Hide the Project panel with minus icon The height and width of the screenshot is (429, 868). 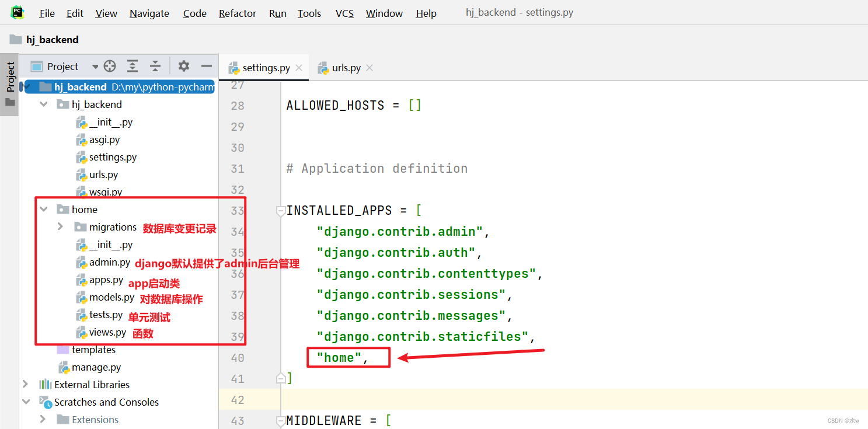pyautogui.click(x=206, y=66)
